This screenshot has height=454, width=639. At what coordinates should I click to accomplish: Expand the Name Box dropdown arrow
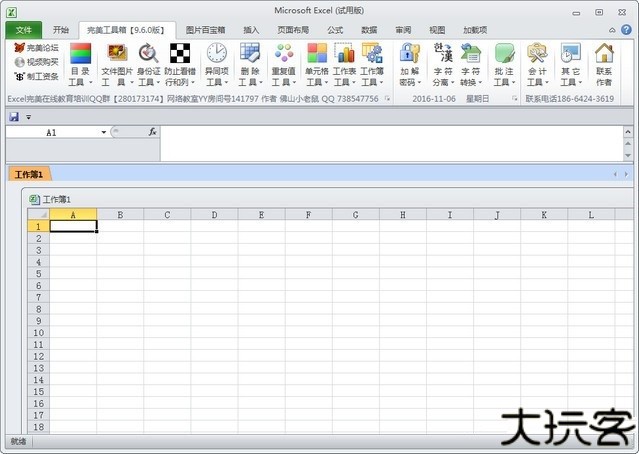[x=104, y=132]
